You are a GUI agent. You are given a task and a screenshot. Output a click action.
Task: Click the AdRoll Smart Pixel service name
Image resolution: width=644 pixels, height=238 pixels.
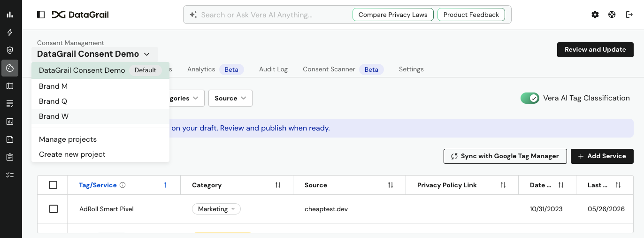coord(107,209)
